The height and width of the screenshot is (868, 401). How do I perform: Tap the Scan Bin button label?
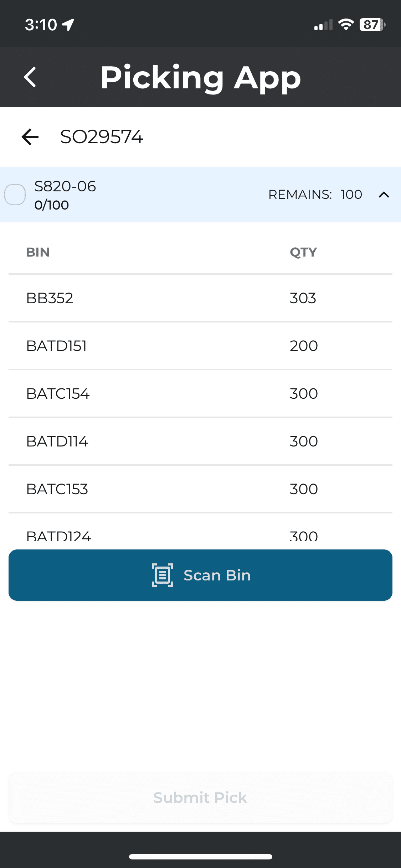click(217, 575)
